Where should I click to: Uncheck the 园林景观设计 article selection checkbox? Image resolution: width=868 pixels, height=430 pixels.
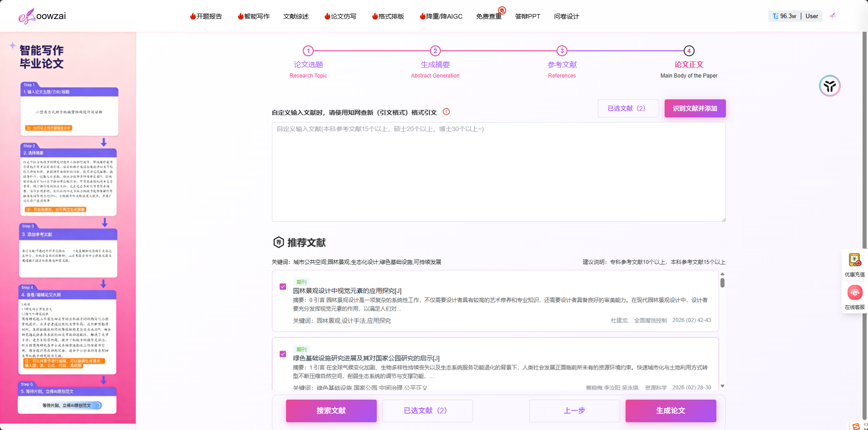click(x=283, y=287)
